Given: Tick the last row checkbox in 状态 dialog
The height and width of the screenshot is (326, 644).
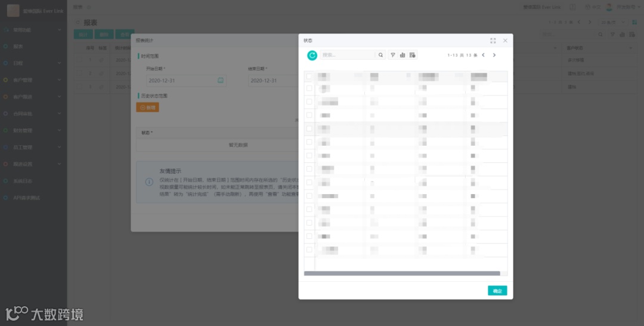Looking at the screenshot, I should pos(309,250).
